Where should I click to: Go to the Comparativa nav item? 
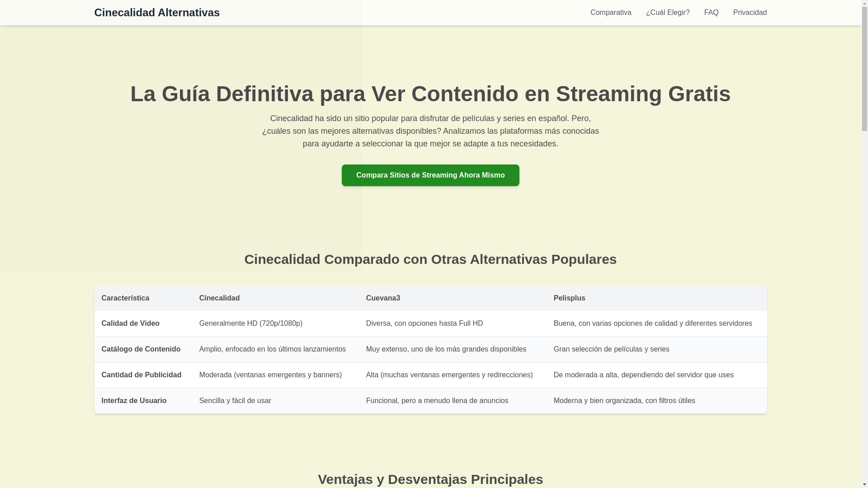(x=611, y=13)
